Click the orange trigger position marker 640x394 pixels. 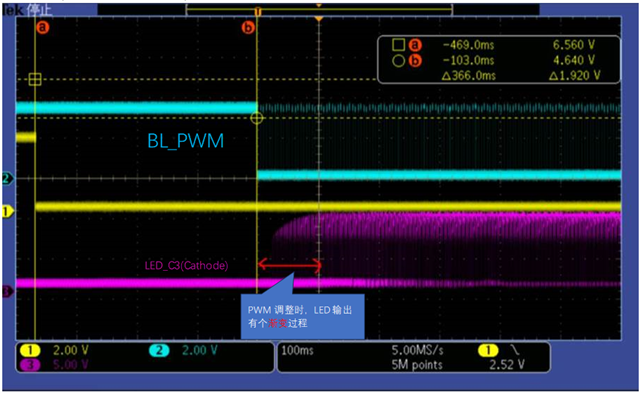pos(319,19)
